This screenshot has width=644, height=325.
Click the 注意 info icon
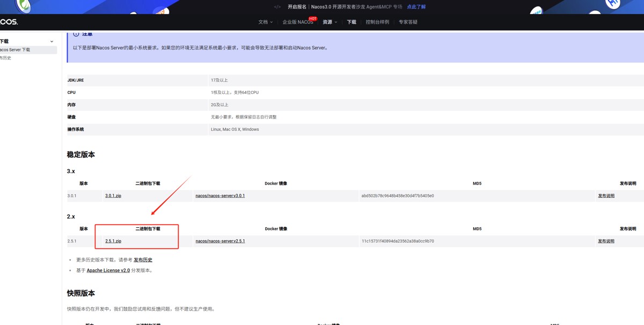click(76, 34)
